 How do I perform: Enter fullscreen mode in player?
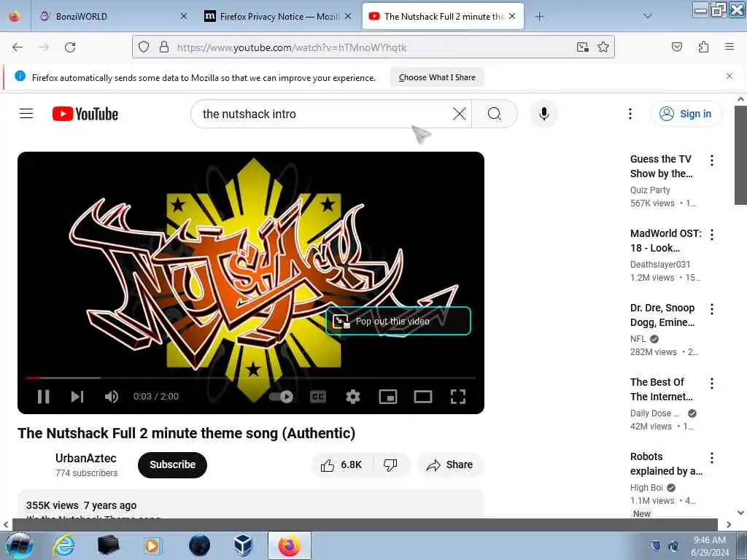pyautogui.click(x=458, y=397)
